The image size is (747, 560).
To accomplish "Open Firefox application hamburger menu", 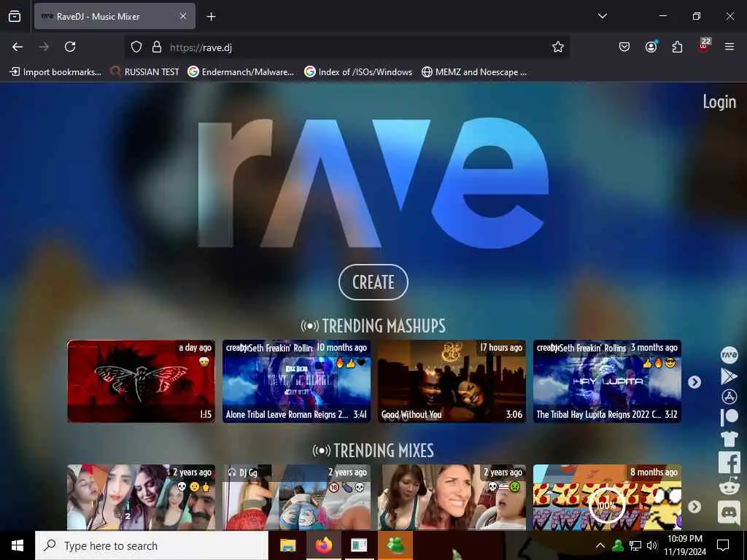I will 729,47.
